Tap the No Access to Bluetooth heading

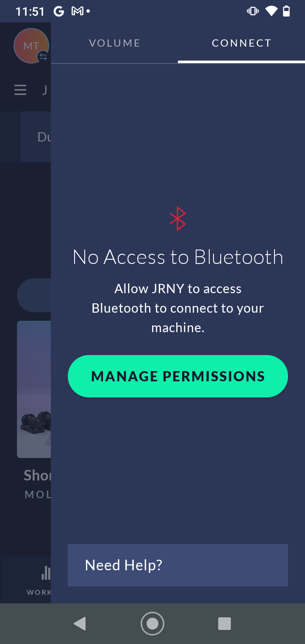click(178, 257)
